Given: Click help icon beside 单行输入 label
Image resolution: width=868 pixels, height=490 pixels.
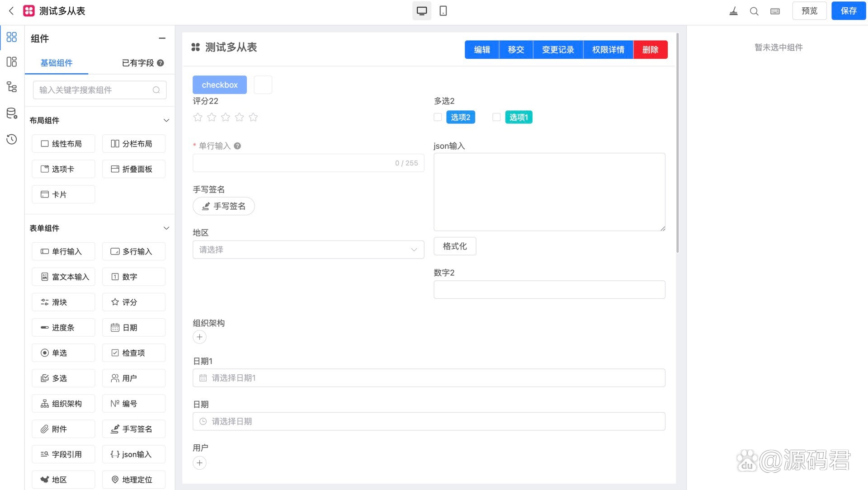Looking at the screenshot, I should [237, 146].
